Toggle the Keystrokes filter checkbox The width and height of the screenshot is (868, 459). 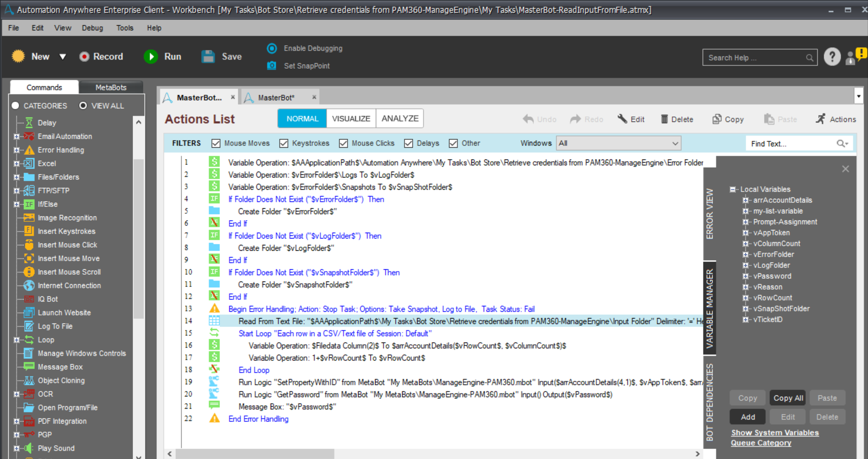[284, 143]
